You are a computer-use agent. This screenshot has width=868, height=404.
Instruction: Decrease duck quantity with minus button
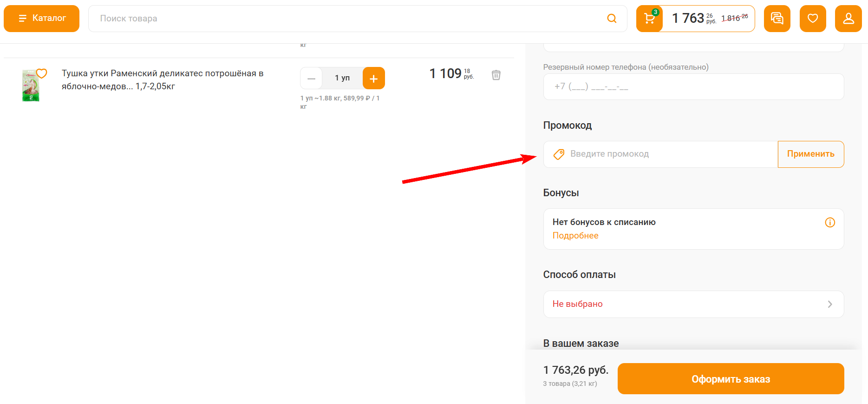coord(311,78)
